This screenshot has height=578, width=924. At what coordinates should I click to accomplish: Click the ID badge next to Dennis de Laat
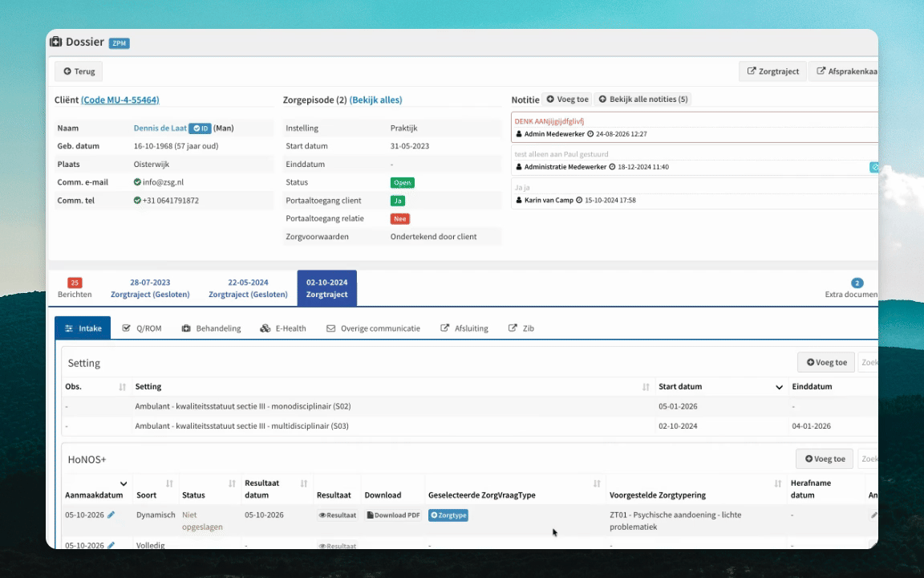click(x=200, y=128)
